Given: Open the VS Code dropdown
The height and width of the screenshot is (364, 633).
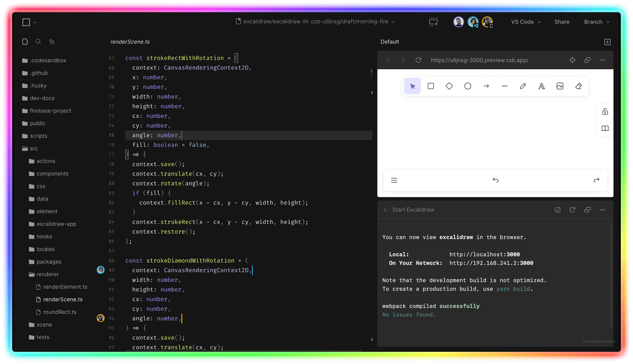Looking at the screenshot, I should click(525, 22).
